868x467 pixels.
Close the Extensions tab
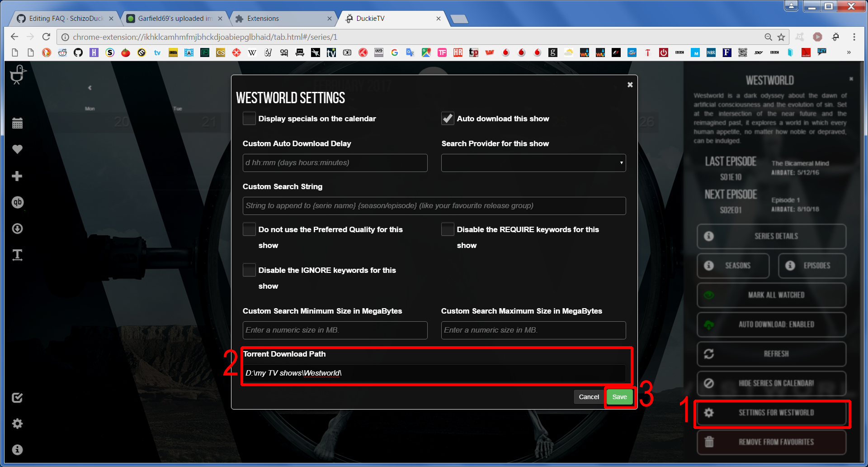[329, 19]
